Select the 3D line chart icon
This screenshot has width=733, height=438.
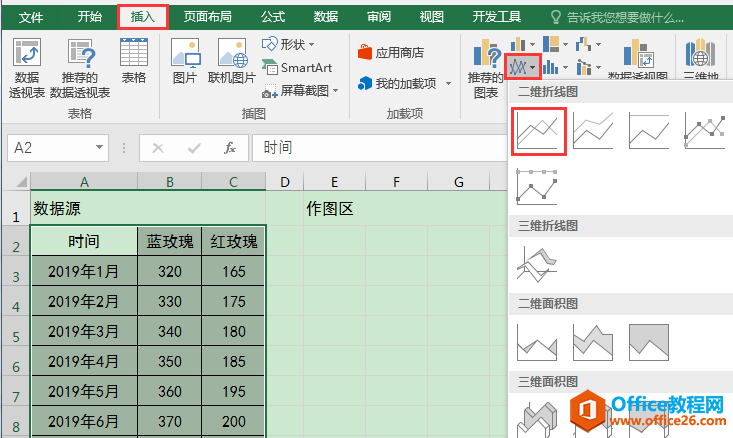point(537,263)
